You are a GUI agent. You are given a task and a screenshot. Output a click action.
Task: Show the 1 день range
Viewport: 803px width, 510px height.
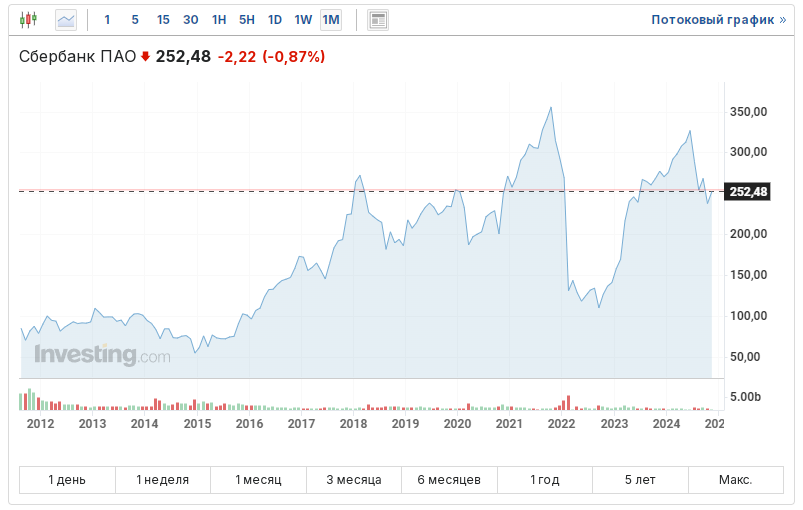(67, 480)
